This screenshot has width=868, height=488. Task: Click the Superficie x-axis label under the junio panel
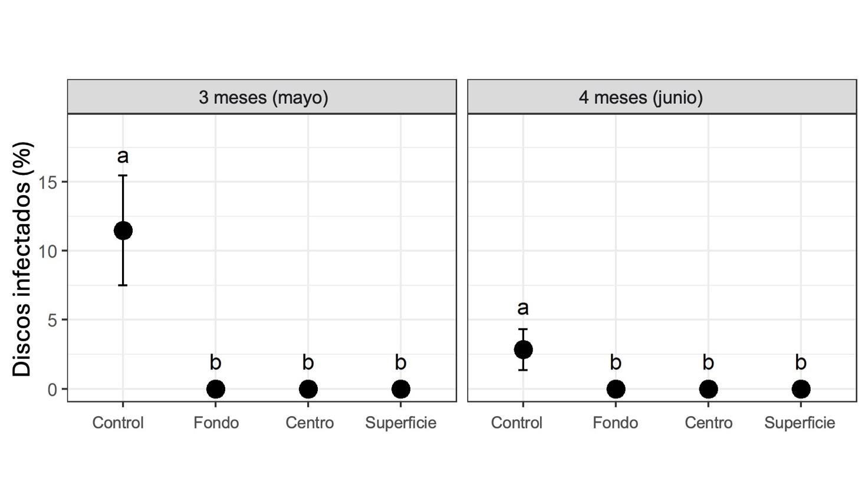point(800,423)
